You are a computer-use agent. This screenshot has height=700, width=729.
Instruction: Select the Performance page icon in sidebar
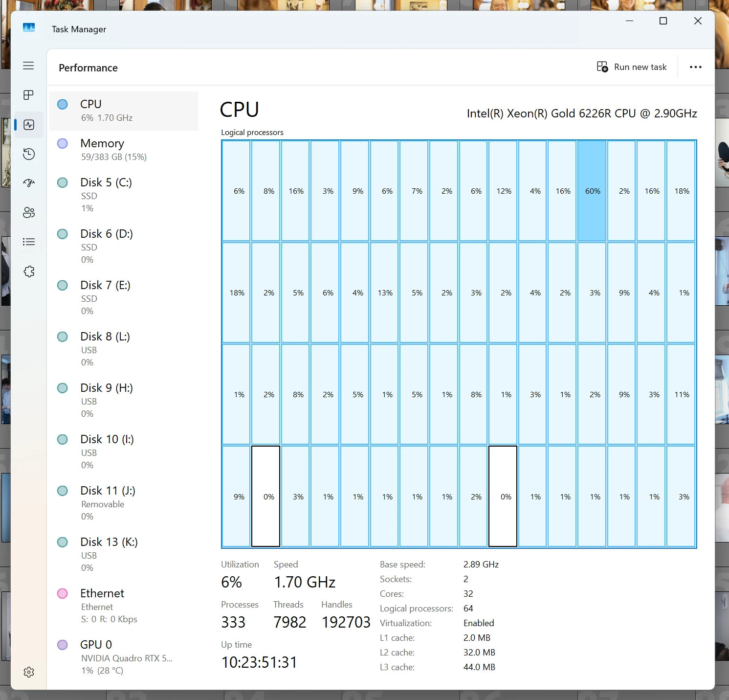click(x=29, y=125)
